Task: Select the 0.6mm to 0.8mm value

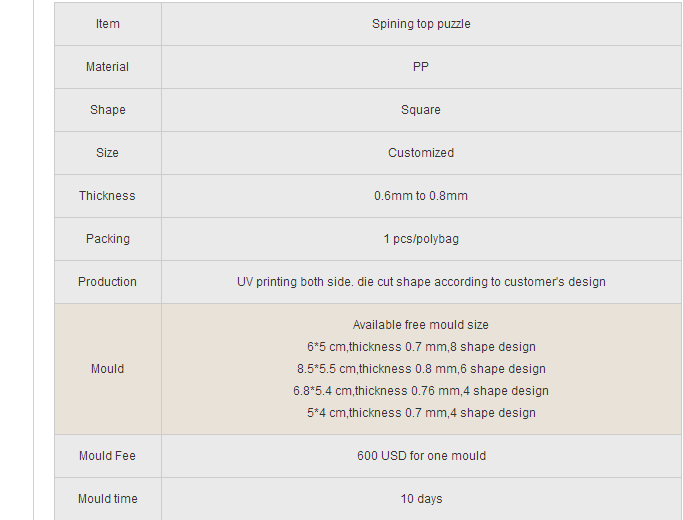Action: (x=421, y=196)
